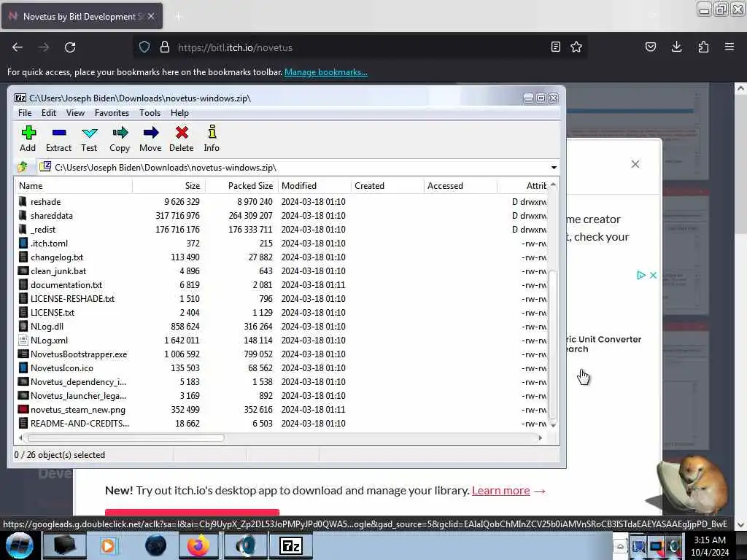Open the Tools menu

pyautogui.click(x=150, y=113)
